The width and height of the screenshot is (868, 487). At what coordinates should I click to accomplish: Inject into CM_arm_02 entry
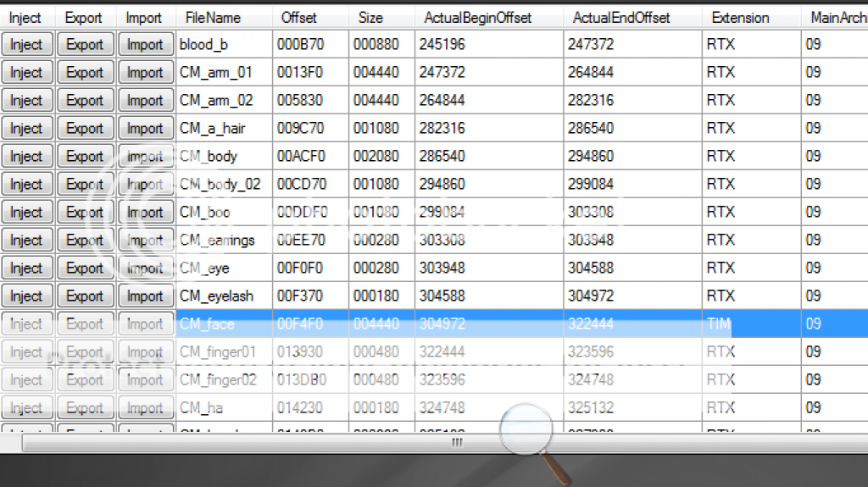[26, 100]
